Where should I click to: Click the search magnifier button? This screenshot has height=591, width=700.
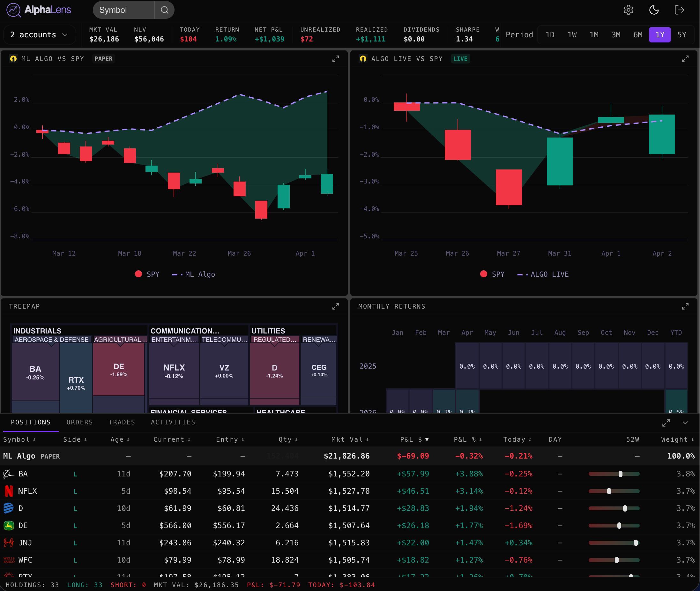click(164, 10)
